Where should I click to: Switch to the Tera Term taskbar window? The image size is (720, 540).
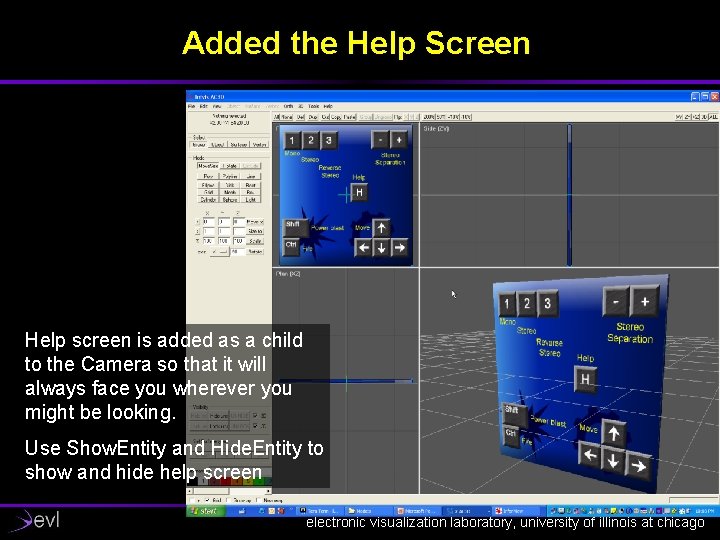click(x=319, y=511)
